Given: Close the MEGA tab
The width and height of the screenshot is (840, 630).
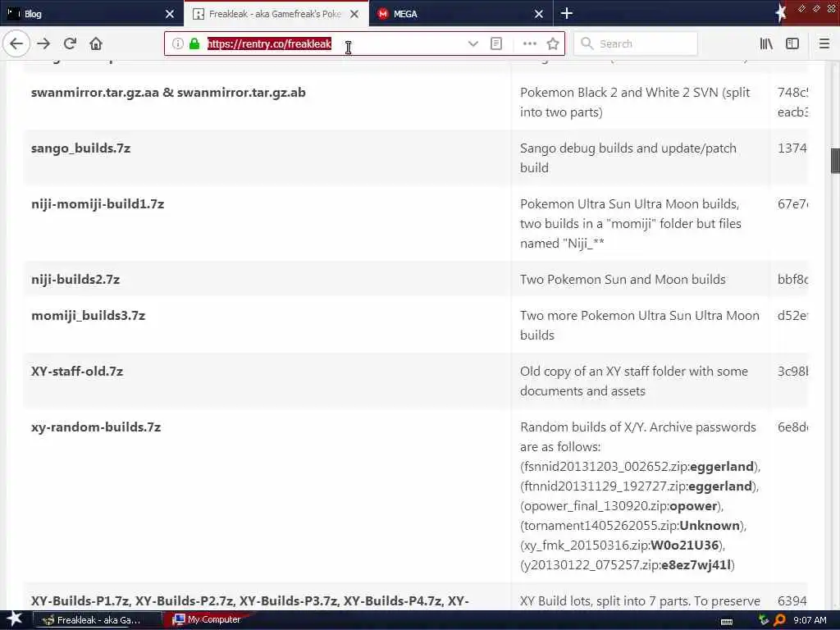Looking at the screenshot, I should 539,14.
